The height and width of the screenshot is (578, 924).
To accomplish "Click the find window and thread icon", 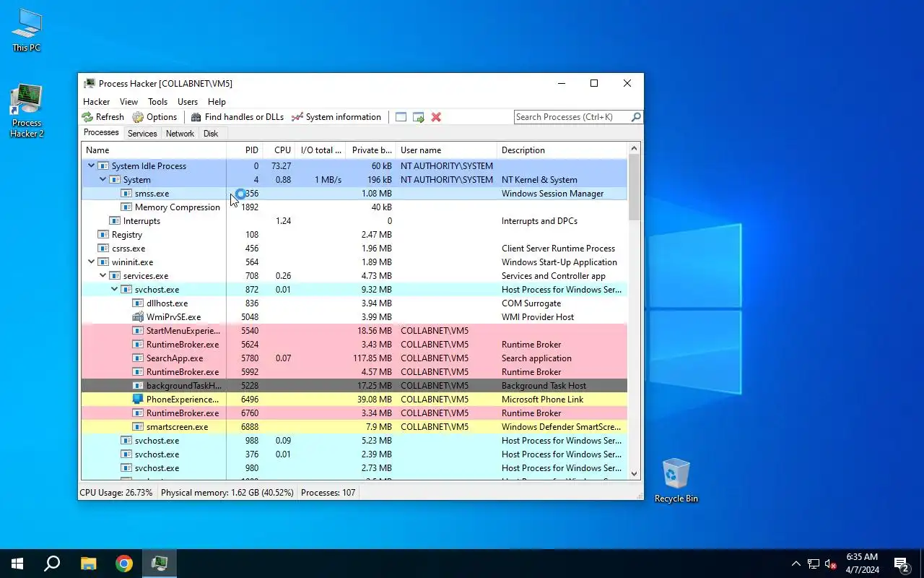I will pos(418,117).
